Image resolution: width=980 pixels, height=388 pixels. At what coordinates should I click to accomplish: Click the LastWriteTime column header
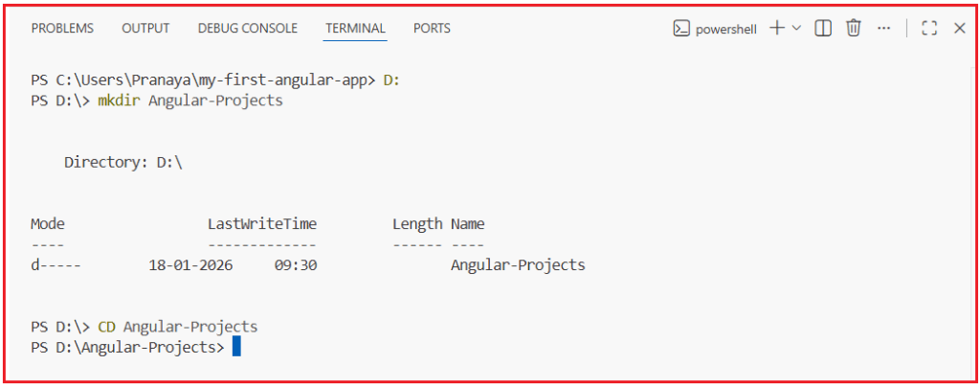262,224
